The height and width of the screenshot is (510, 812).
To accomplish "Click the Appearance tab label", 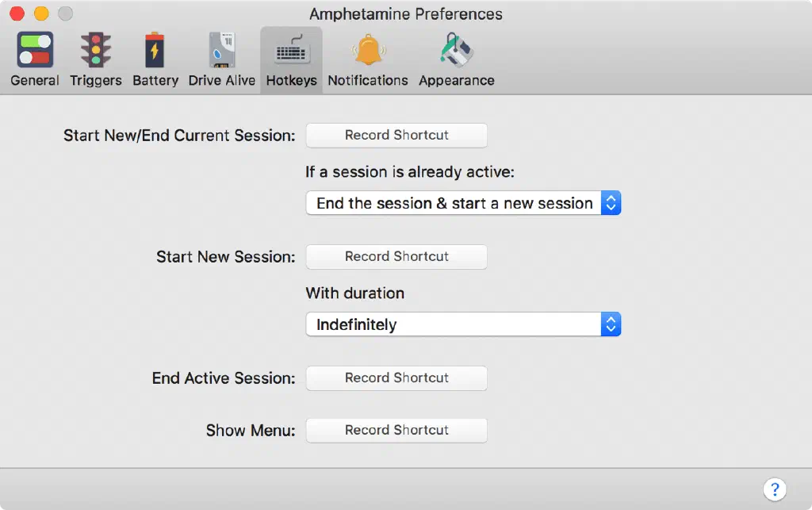I will pos(457,80).
